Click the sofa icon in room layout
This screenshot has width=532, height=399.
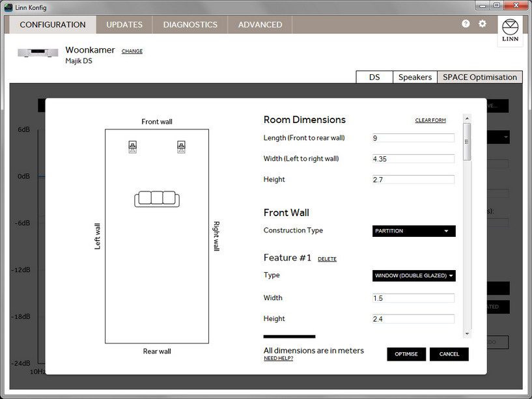point(156,199)
